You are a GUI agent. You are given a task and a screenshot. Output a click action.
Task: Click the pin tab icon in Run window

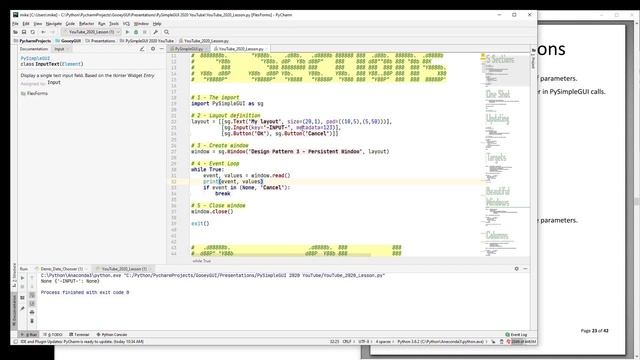click(x=22, y=309)
